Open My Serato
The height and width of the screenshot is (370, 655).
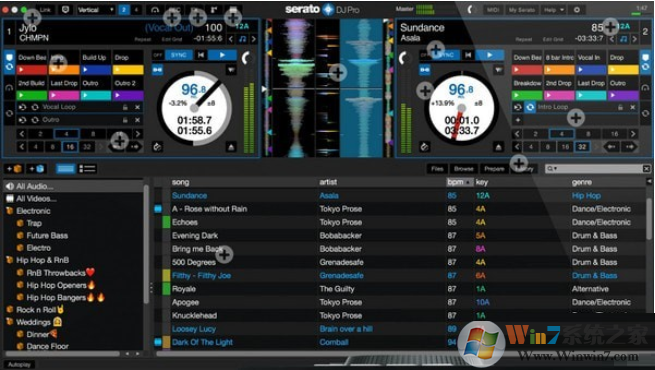pos(521,10)
